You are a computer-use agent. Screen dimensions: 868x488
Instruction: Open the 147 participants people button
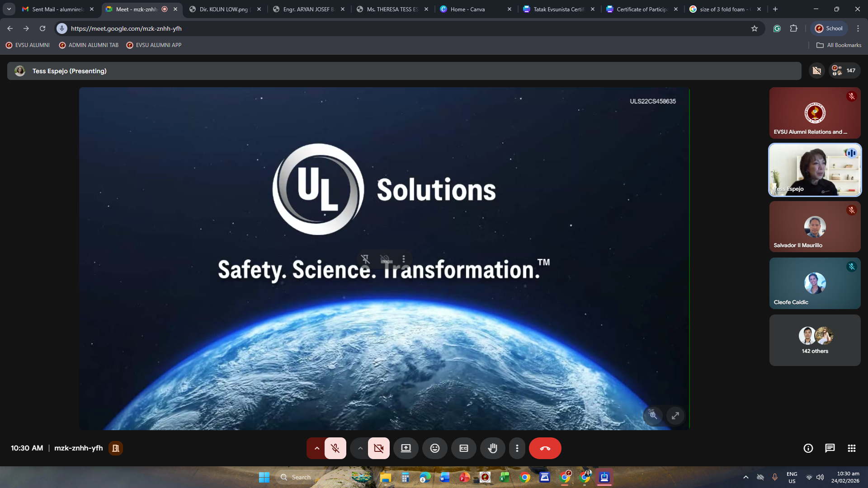point(844,70)
